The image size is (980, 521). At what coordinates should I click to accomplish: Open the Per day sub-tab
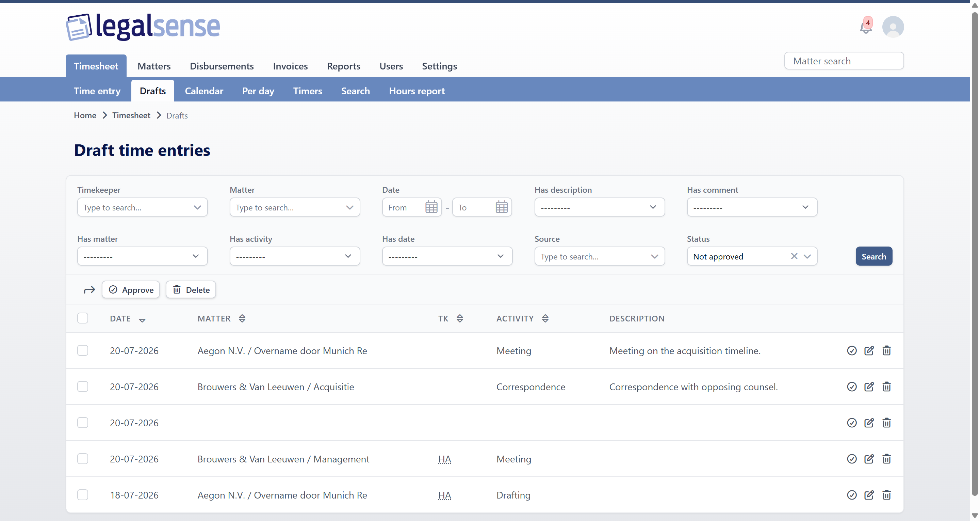click(258, 91)
